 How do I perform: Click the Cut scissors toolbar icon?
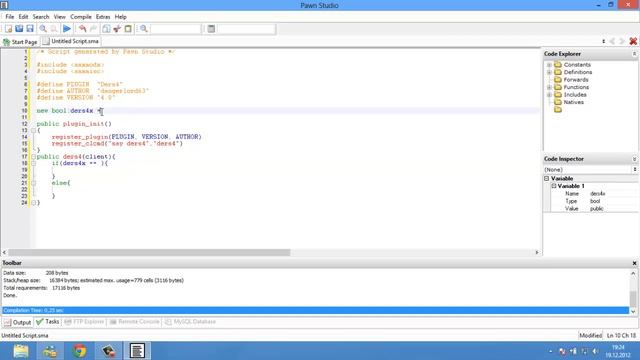(117, 29)
